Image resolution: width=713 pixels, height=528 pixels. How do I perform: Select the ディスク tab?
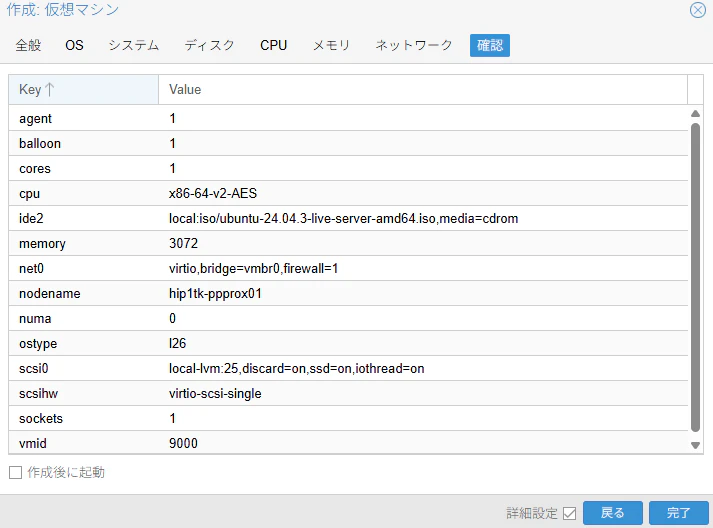(209, 45)
